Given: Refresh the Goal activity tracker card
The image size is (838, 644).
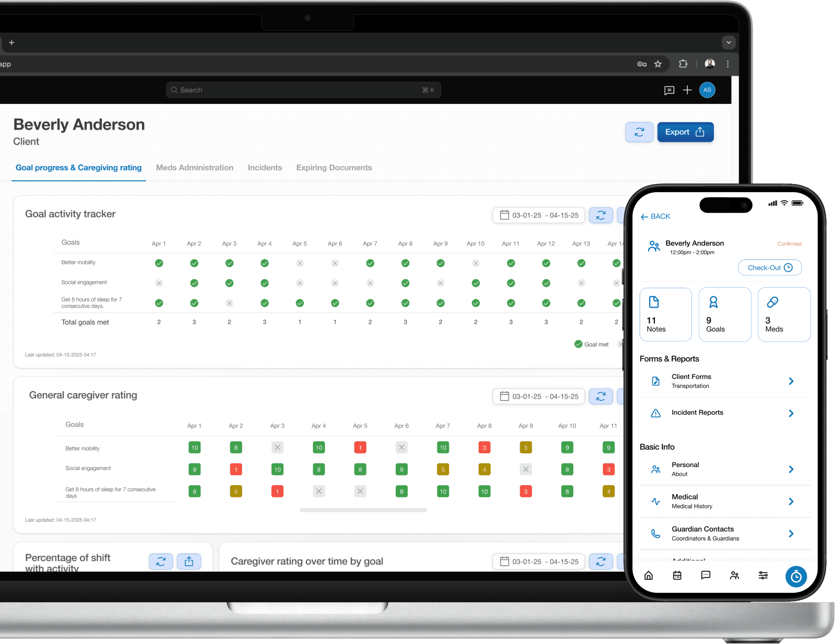Looking at the screenshot, I should click(601, 215).
